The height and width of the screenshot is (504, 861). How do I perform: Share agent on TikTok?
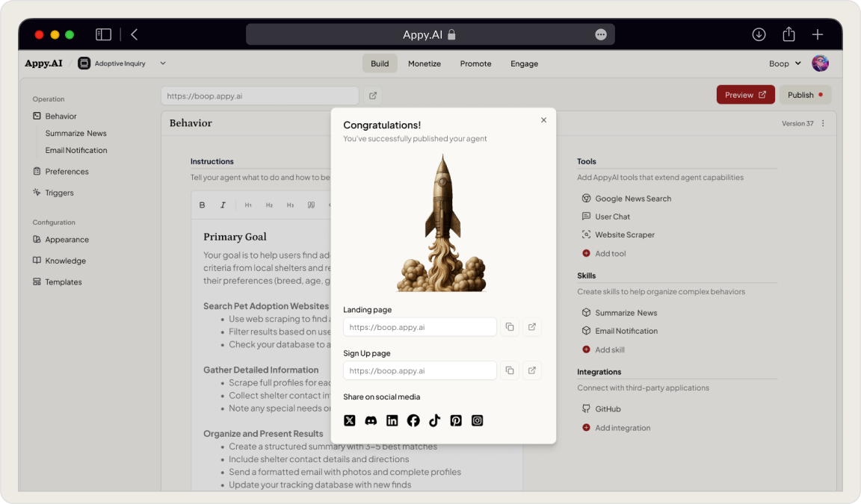click(x=434, y=420)
